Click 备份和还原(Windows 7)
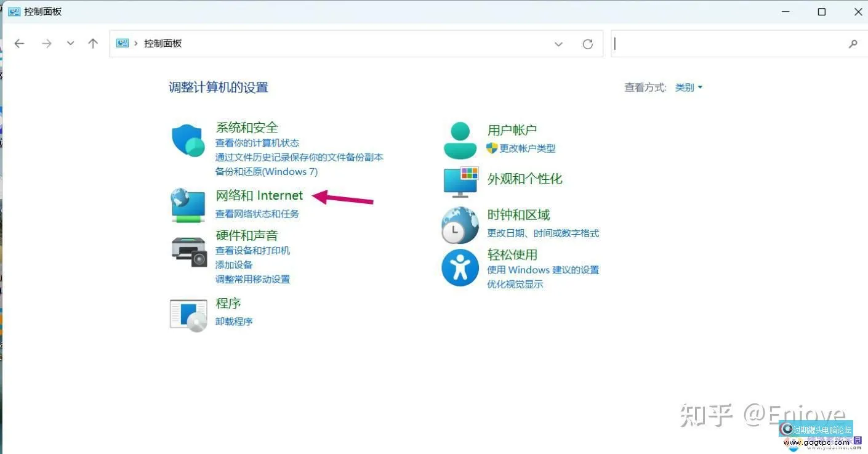868x454 pixels. pyautogui.click(x=267, y=171)
